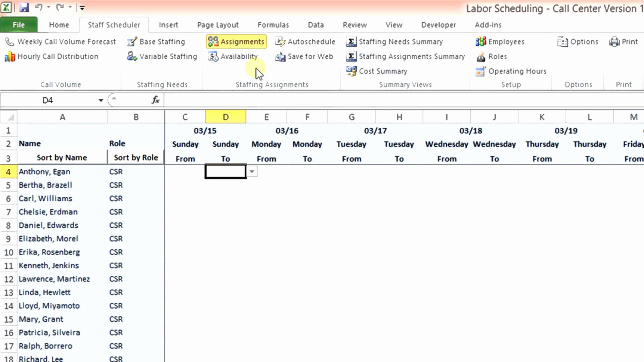
Task: Open the Roles setup
Action: [491, 57]
